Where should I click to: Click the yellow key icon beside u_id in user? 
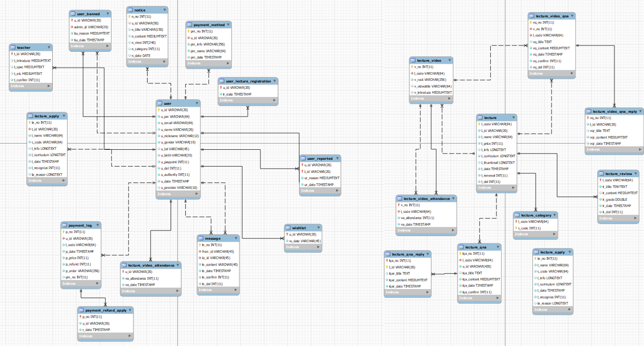159,110
